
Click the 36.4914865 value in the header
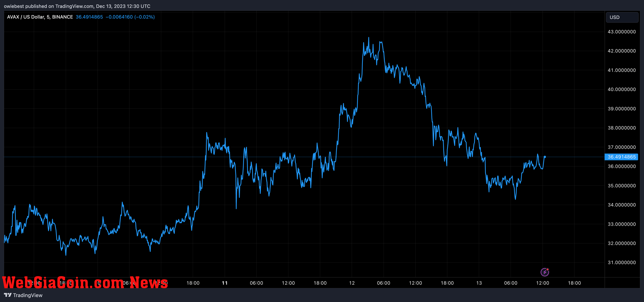point(89,17)
